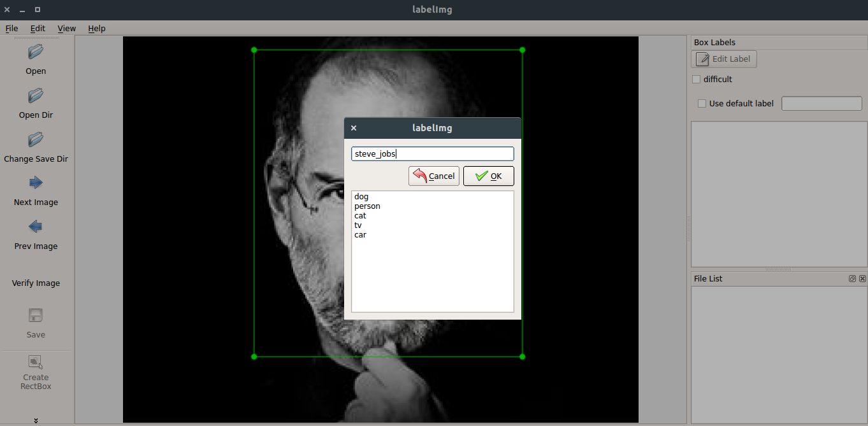Screen dimensions: 868x426
Task: Enable the difficult checkbox
Action: [x=697, y=80]
